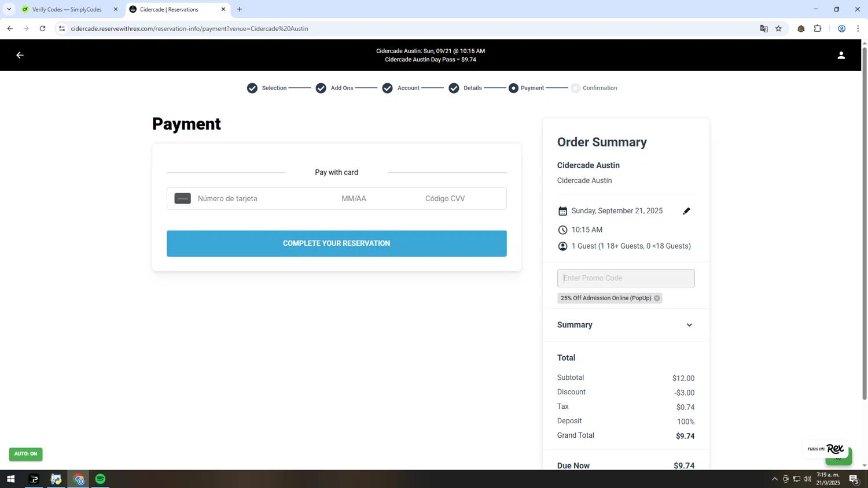
Task: Expand the Summary section chevron
Action: pyautogui.click(x=689, y=325)
